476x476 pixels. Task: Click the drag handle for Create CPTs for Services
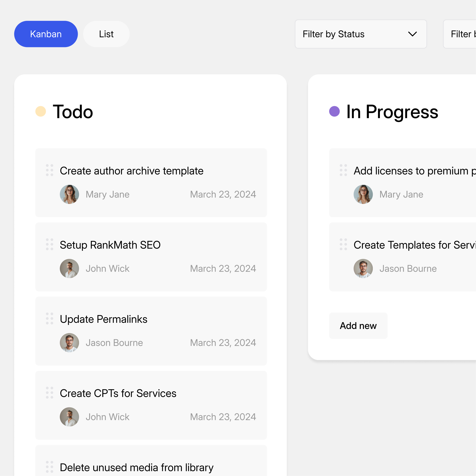point(49,393)
